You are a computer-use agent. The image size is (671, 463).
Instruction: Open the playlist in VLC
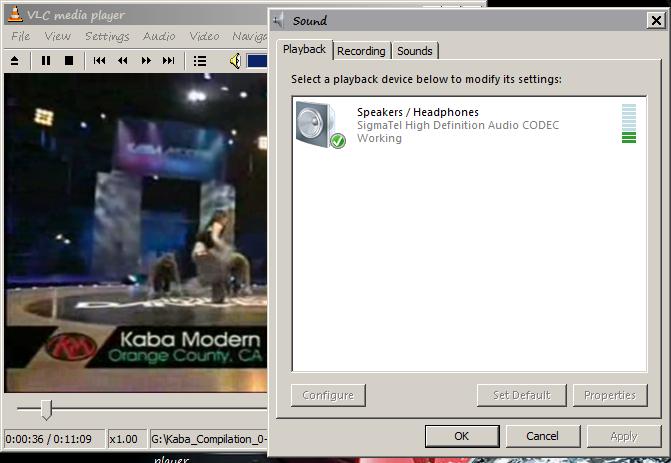(x=200, y=61)
